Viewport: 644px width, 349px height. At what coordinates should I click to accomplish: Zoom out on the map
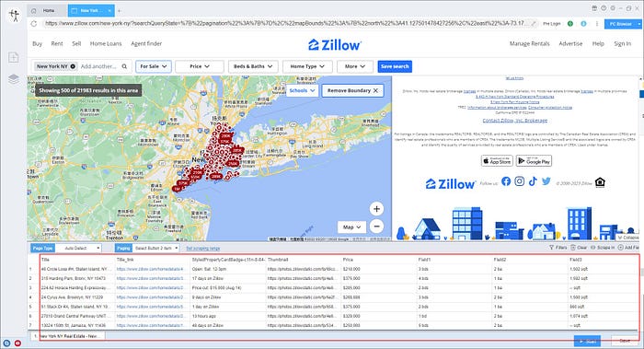[x=376, y=227]
